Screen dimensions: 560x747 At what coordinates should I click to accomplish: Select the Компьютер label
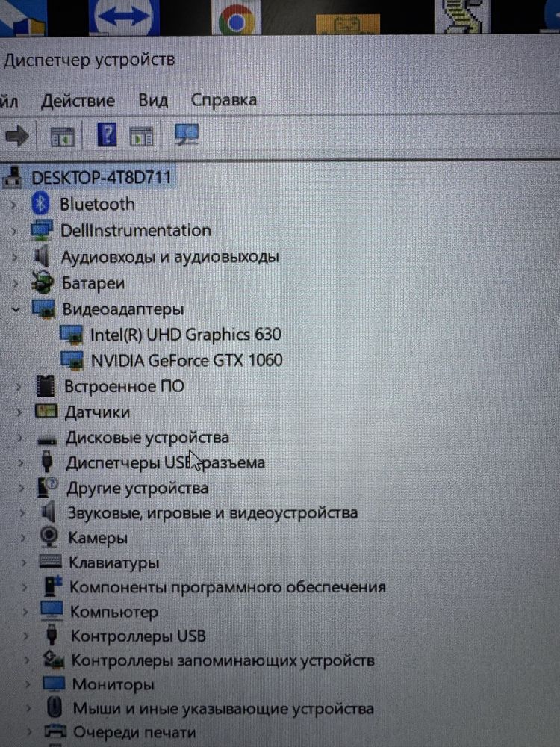(x=113, y=612)
